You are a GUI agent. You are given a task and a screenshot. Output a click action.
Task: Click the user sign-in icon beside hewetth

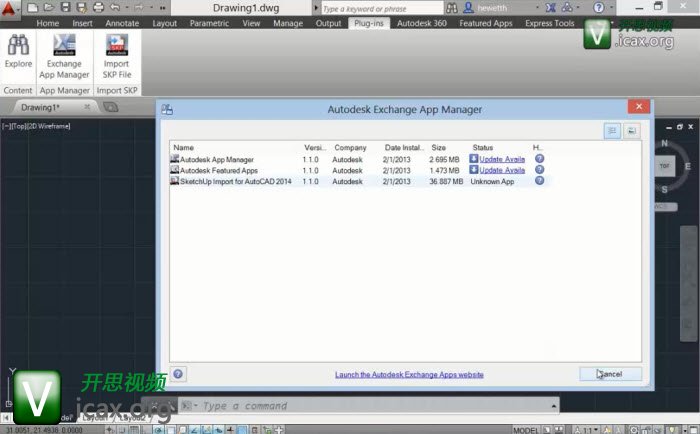468,8
